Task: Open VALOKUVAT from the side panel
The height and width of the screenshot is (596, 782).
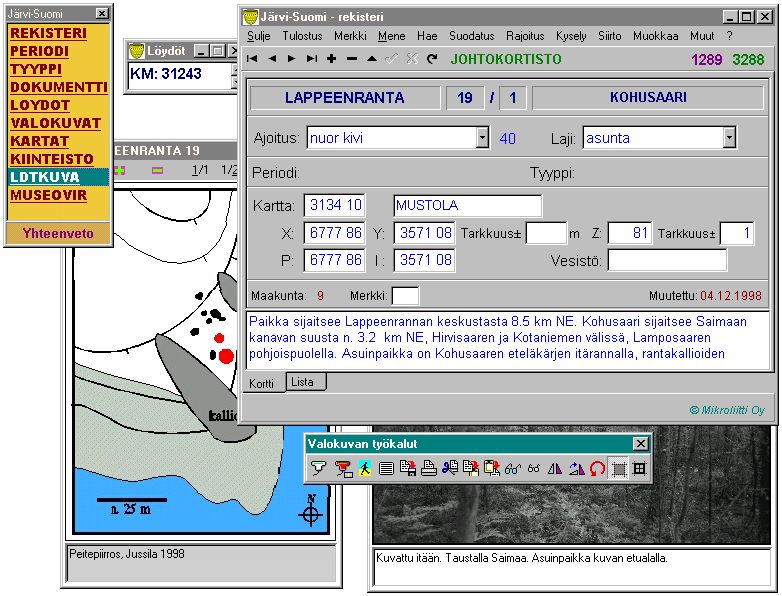Action: (55, 123)
